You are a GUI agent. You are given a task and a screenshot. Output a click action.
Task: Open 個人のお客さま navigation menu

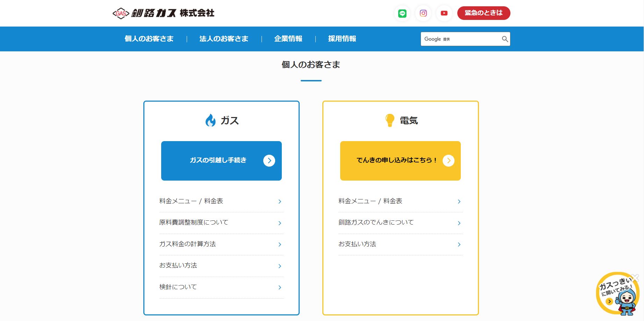point(149,39)
